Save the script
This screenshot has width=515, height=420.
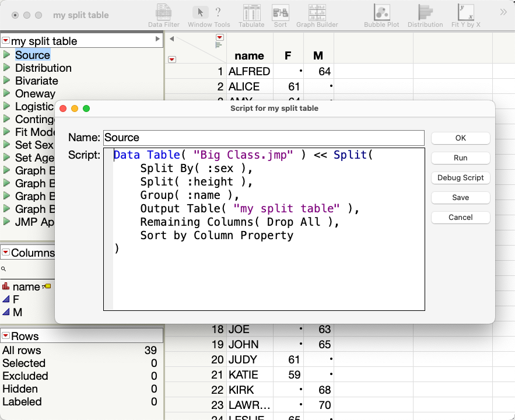tap(460, 197)
